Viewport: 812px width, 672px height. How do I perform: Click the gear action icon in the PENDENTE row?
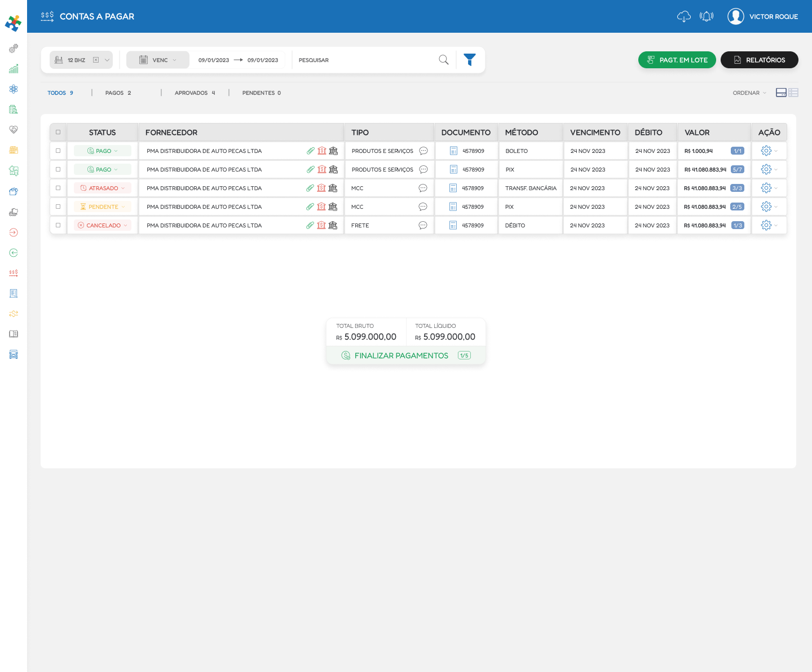pyautogui.click(x=766, y=207)
